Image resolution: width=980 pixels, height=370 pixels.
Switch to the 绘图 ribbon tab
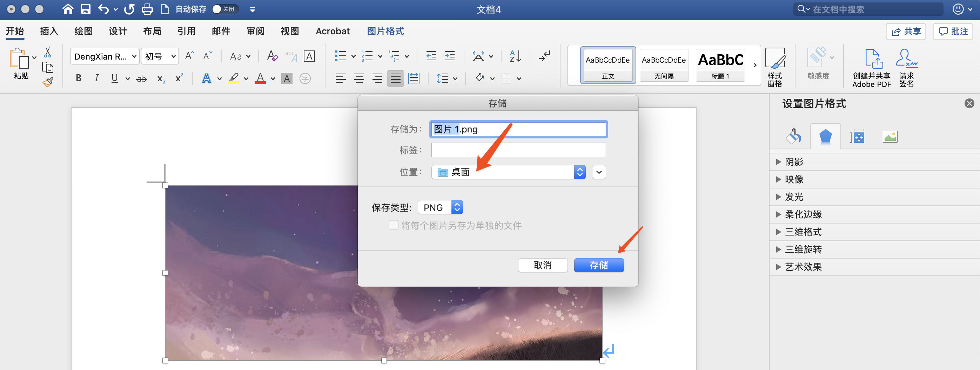pos(83,31)
